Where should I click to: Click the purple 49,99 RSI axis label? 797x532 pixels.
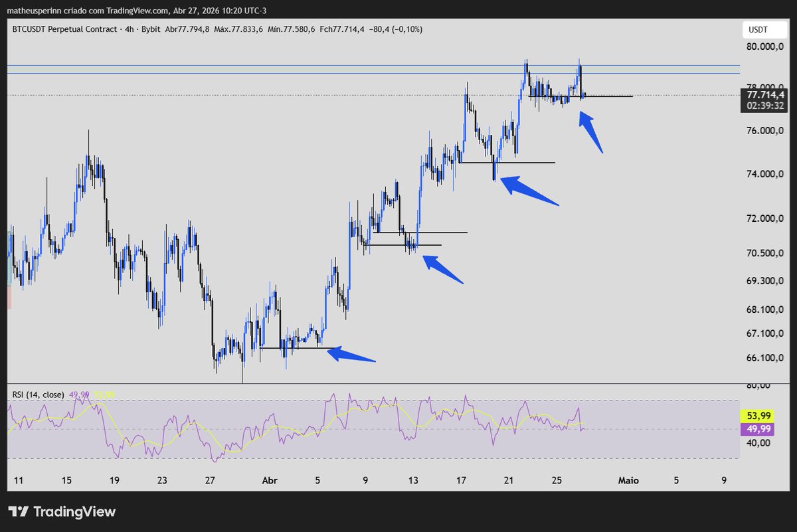coord(758,429)
